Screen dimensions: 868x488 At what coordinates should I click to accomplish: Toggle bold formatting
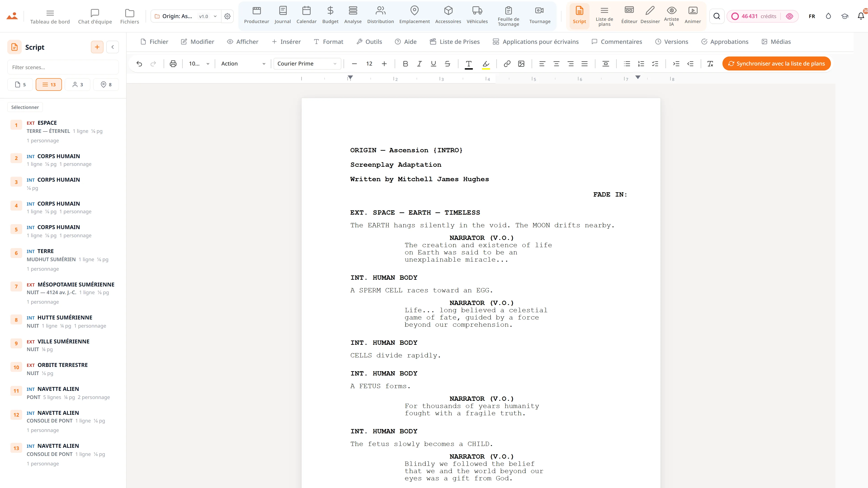pos(405,64)
